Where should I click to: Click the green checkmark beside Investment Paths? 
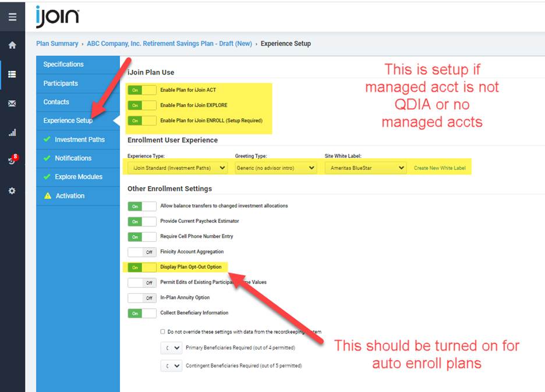pyautogui.click(x=47, y=139)
